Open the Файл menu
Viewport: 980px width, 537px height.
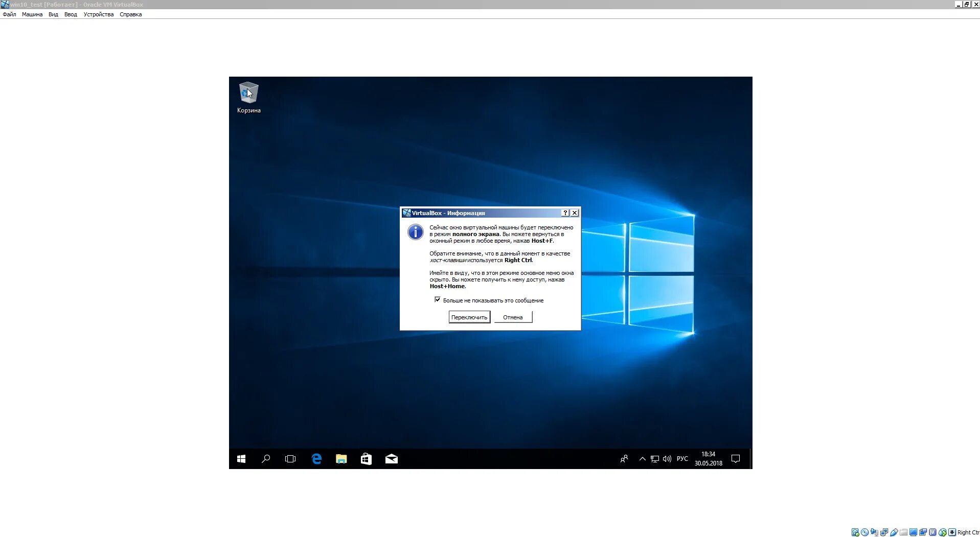(9, 14)
